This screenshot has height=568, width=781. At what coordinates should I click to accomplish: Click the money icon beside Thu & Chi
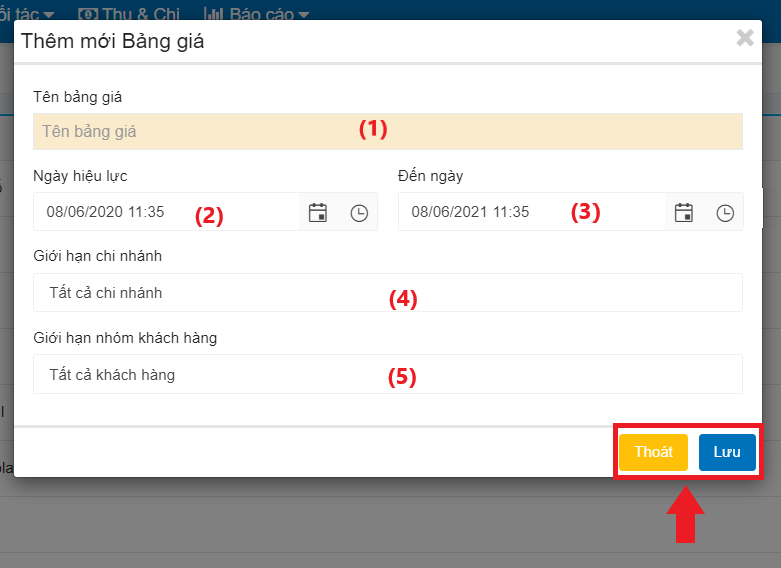click(x=88, y=13)
